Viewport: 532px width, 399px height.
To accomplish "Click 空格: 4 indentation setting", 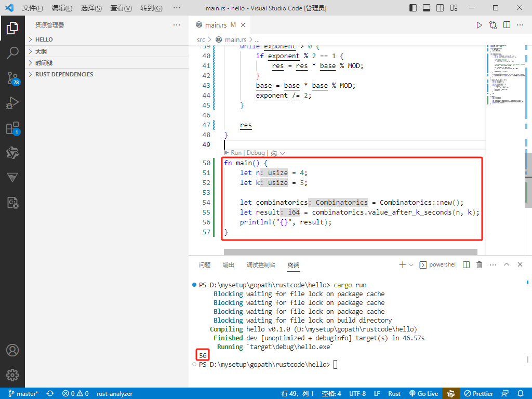I will click(x=331, y=394).
